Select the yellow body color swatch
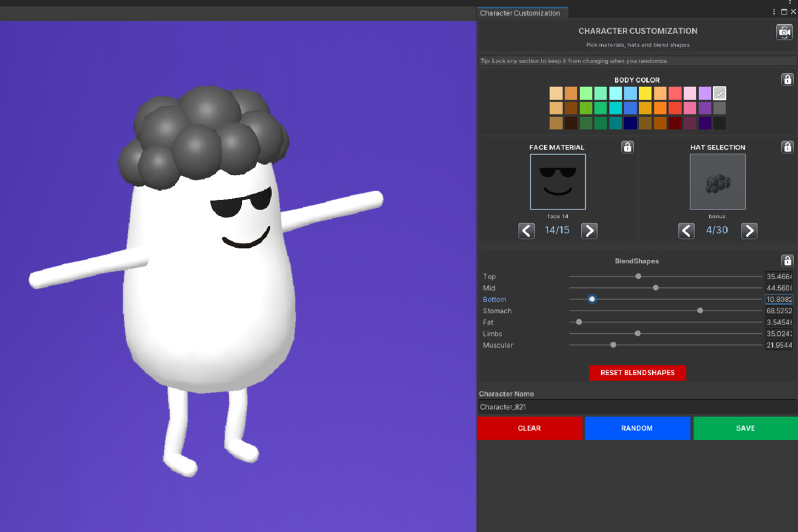Viewport: 798px width, 532px height. tap(644, 92)
